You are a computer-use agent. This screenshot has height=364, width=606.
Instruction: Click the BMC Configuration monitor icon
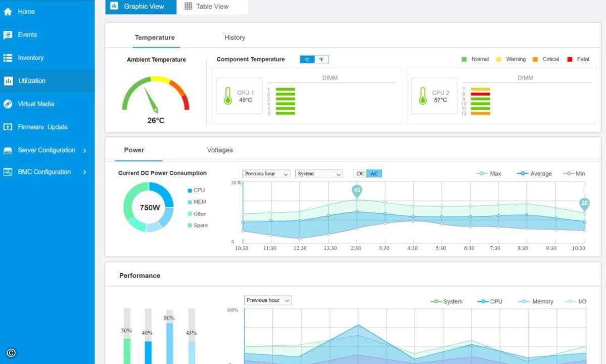click(8, 172)
